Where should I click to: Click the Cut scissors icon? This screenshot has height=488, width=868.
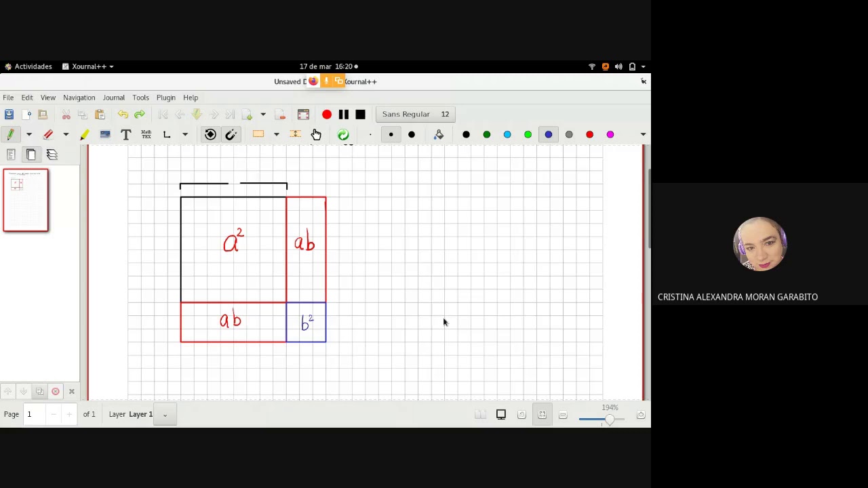pyautogui.click(x=66, y=115)
